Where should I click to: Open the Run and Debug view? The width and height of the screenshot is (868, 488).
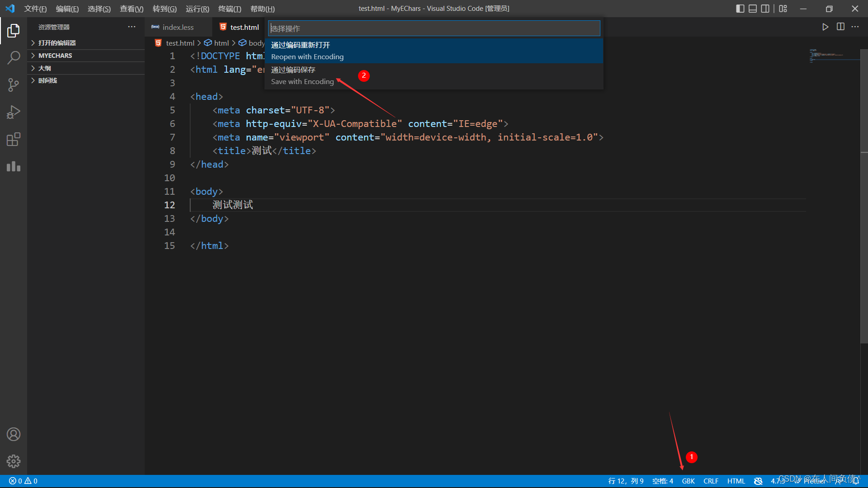click(x=14, y=112)
